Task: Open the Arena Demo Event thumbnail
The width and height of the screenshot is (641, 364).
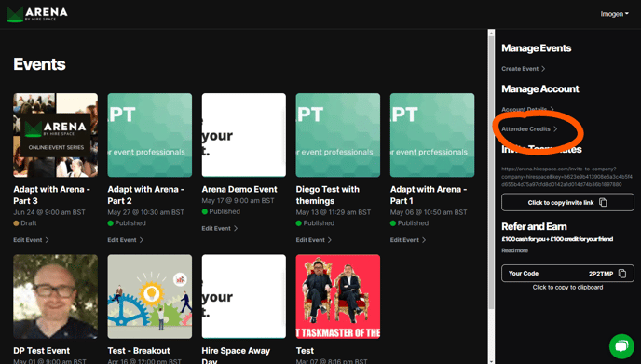Action: (244, 135)
